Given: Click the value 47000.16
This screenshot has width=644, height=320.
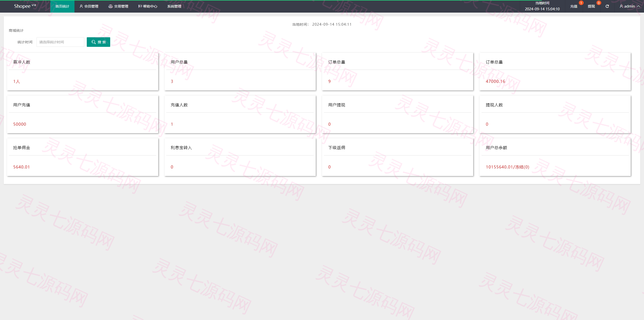Looking at the screenshot, I should click(x=495, y=81).
